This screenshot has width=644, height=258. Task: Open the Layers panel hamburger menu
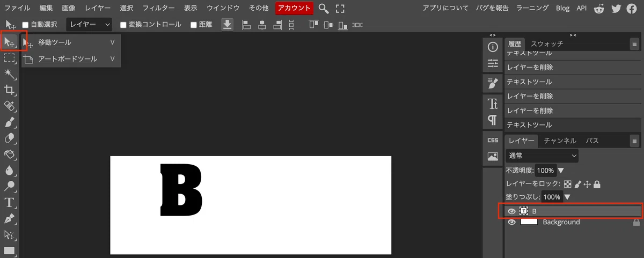click(634, 141)
